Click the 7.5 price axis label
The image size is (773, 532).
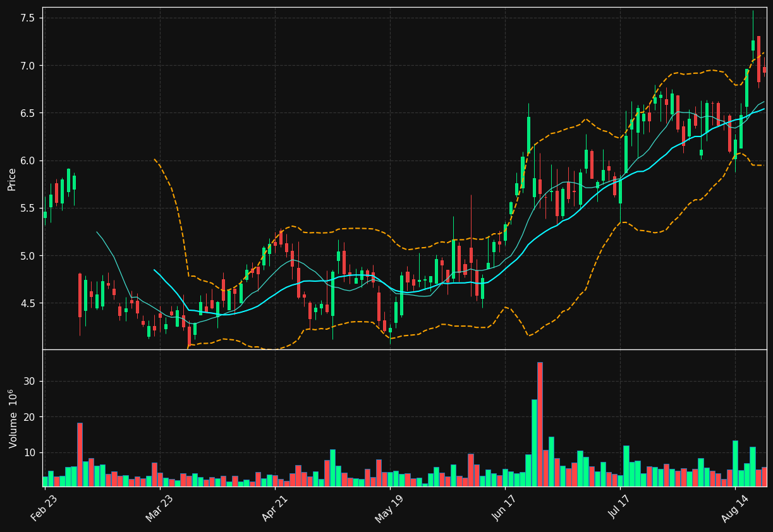[27, 18]
